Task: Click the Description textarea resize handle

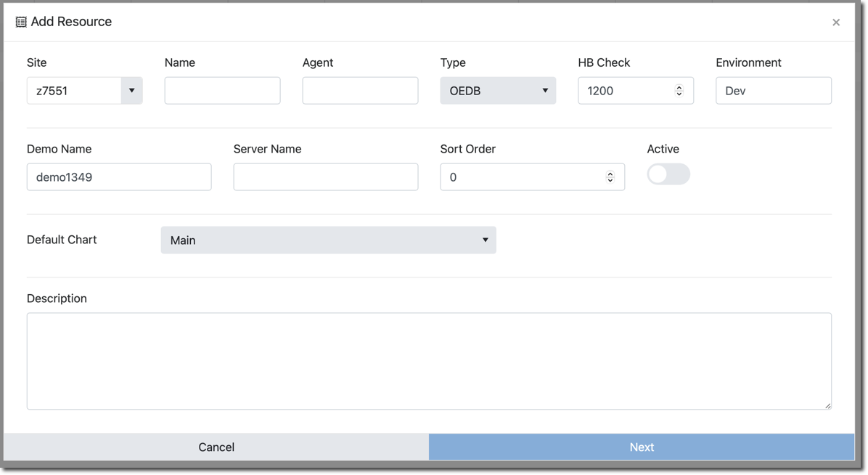Action: (827, 406)
